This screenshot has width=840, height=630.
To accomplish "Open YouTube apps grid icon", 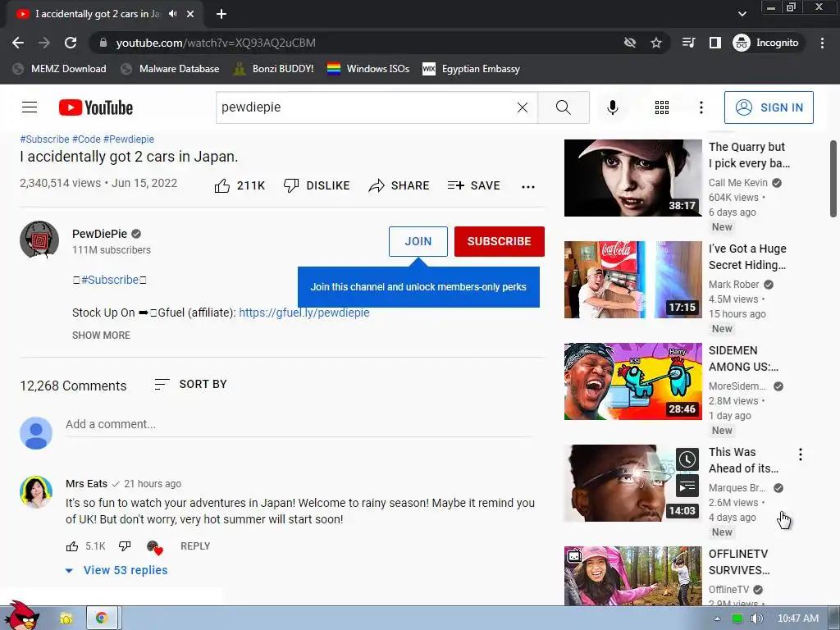I will tap(662, 107).
